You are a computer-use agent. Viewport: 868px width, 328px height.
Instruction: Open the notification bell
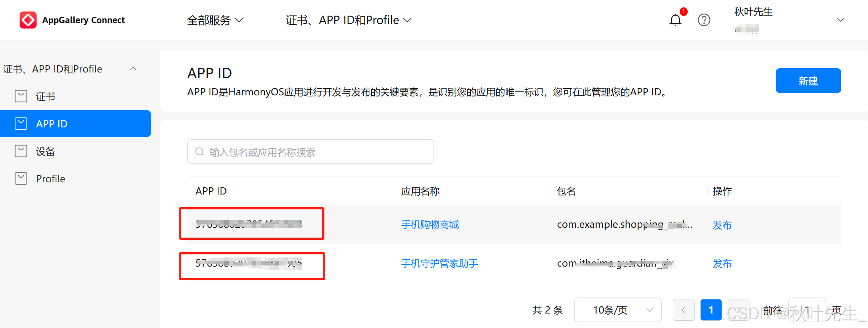tap(675, 20)
